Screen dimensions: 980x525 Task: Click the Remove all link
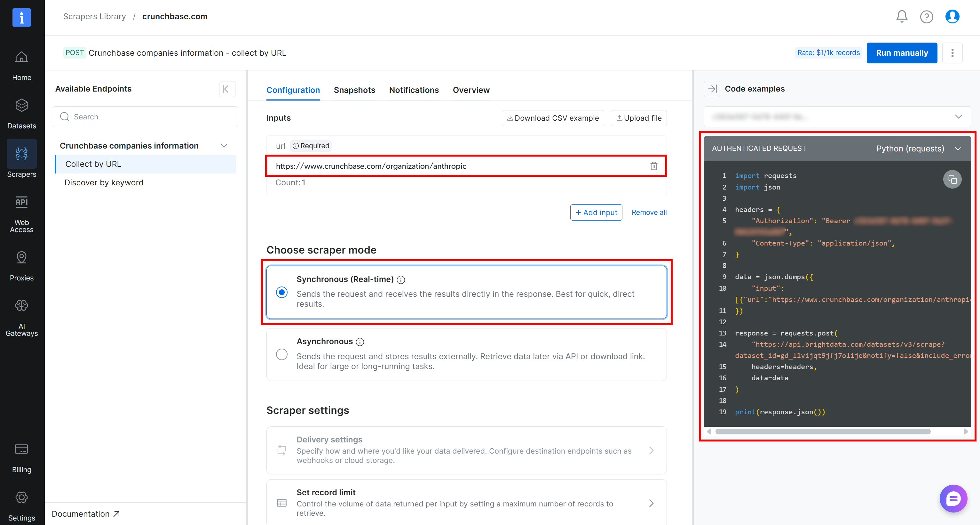point(649,213)
